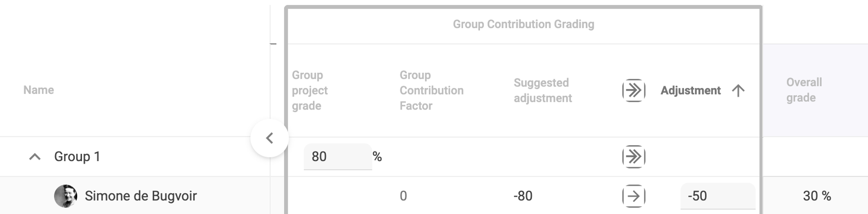
Task: Click the Group Contribution Factor column header
Action: (x=431, y=91)
